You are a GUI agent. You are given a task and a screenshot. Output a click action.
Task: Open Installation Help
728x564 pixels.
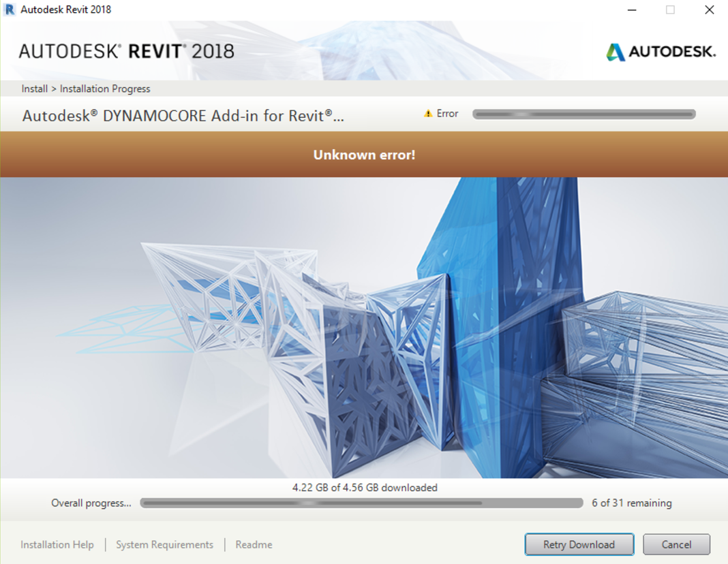tap(57, 544)
